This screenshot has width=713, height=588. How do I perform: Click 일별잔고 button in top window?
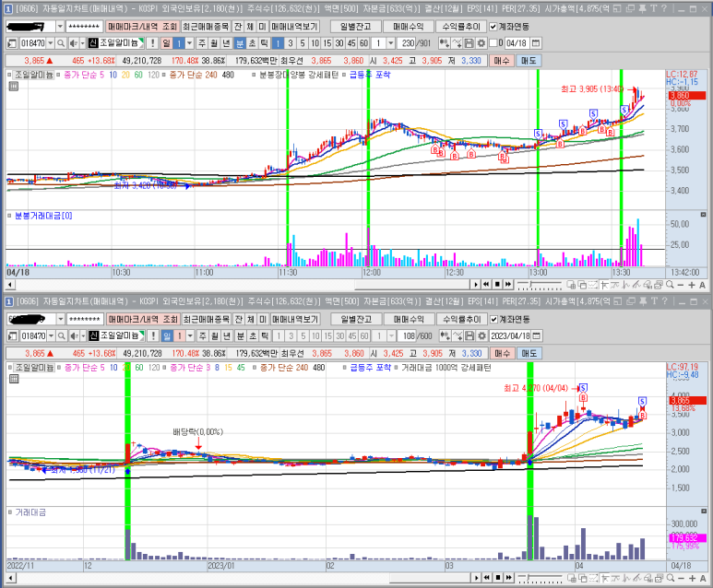tap(356, 27)
